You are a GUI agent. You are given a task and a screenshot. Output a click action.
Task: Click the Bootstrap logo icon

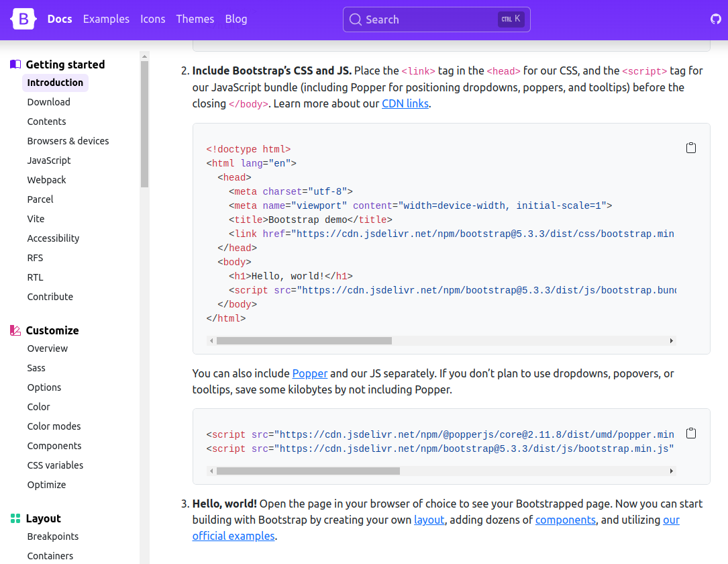pyautogui.click(x=23, y=19)
